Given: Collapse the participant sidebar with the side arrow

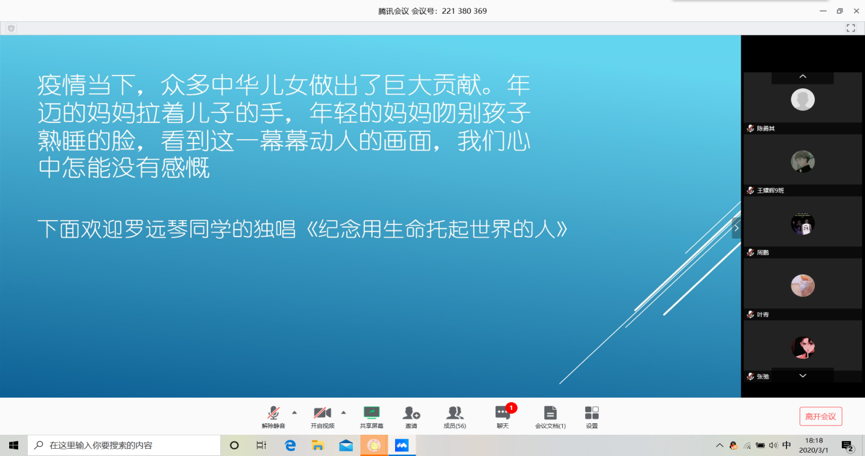Looking at the screenshot, I should tap(736, 228).
